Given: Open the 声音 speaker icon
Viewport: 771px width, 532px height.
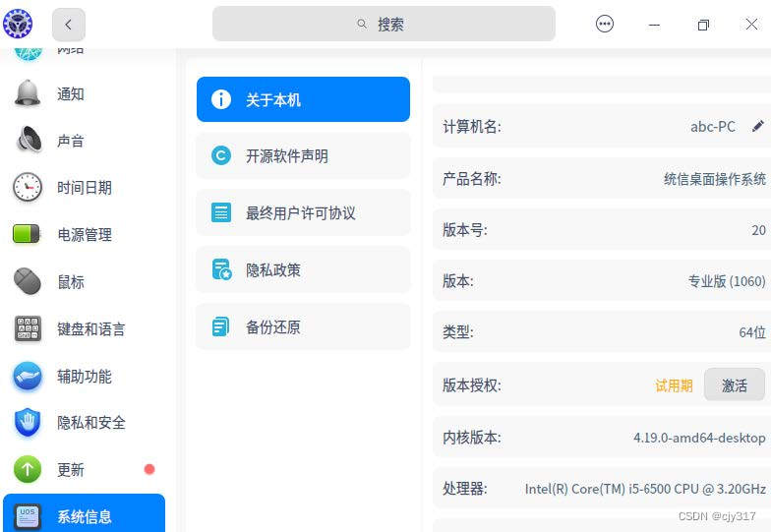Looking at the screenshot, I should (30, 140).
